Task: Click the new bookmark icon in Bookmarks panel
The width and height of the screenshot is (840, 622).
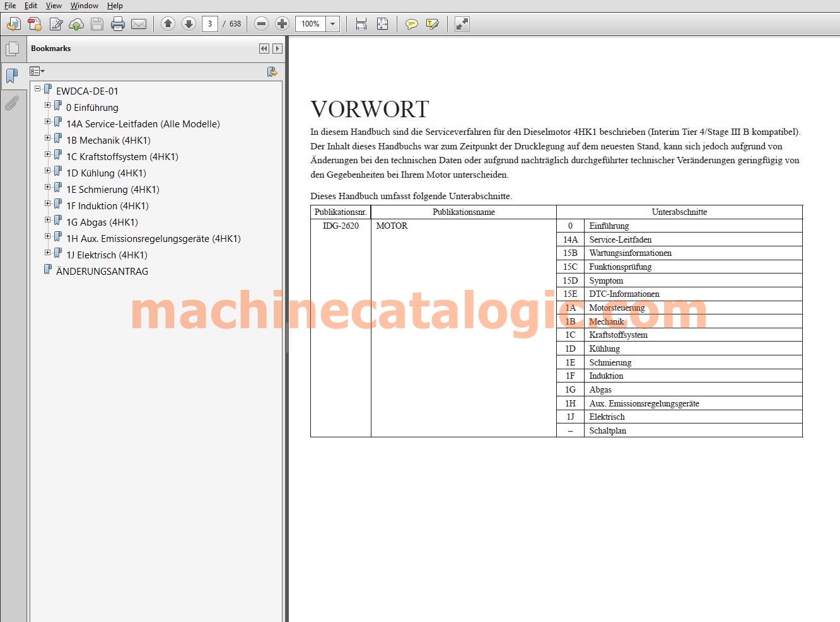Action: (x=272, y=71)
